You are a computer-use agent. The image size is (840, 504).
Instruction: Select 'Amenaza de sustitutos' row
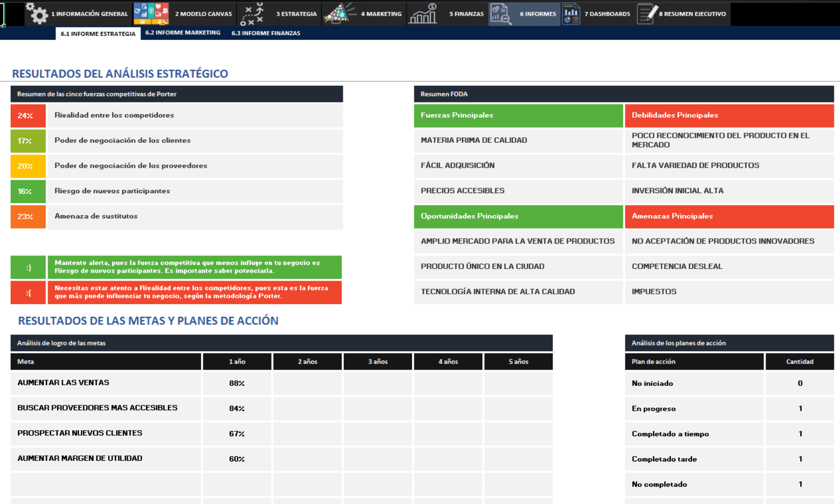(x=195, y=217)
